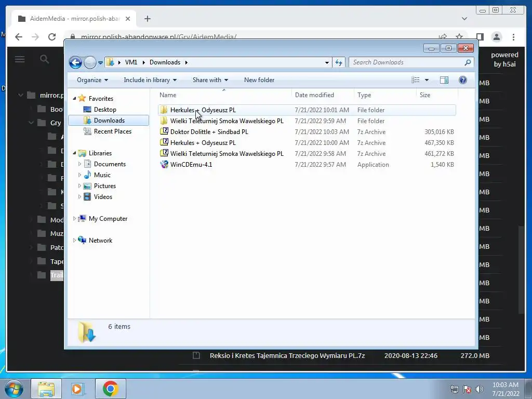Open Windows Explorer from the taskbar

click(x=46, y=389)
